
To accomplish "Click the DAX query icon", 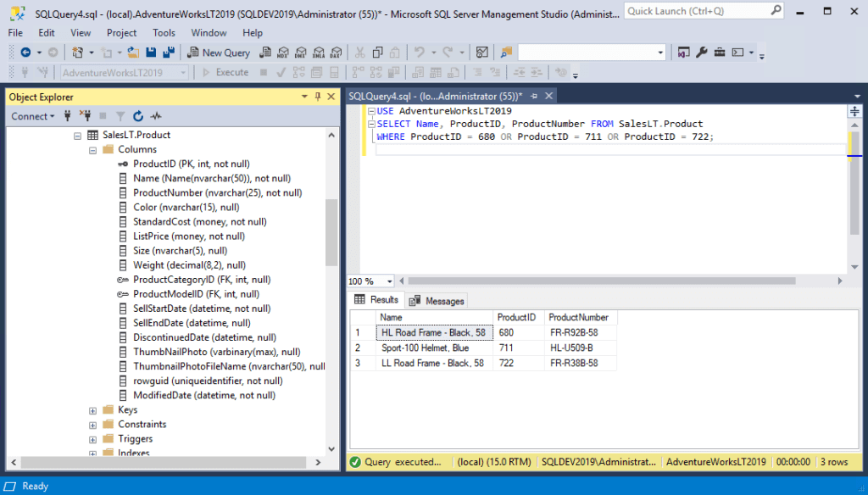I will pos(336,52).
